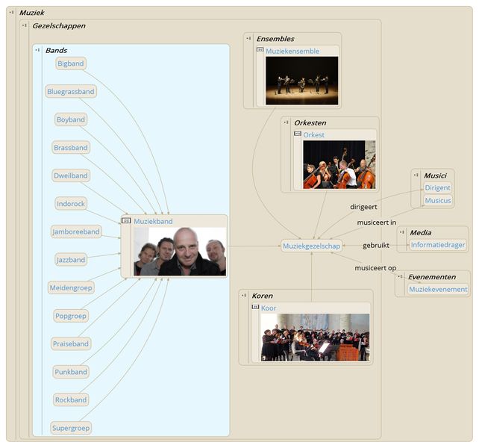This screenshot has height=448, width=479.
Task: Click the Dirigent node
Action: (x=437, y=187)
